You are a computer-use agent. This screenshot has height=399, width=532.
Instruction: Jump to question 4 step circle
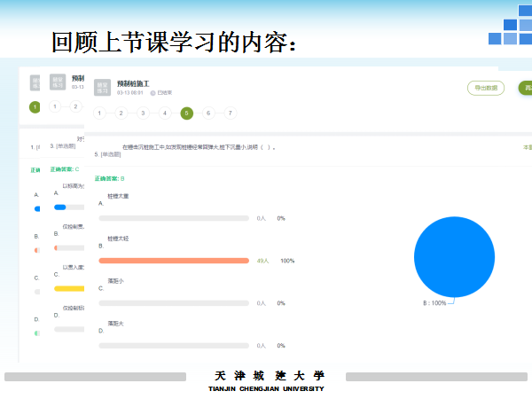click(164, 113)
